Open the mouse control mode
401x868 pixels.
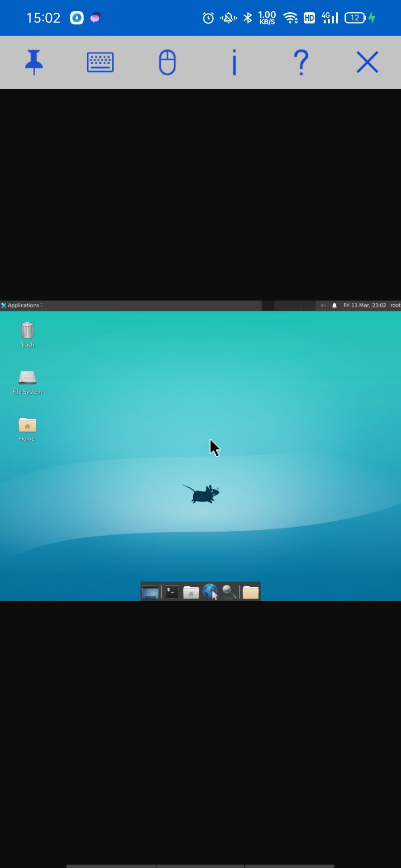point(167,62)
